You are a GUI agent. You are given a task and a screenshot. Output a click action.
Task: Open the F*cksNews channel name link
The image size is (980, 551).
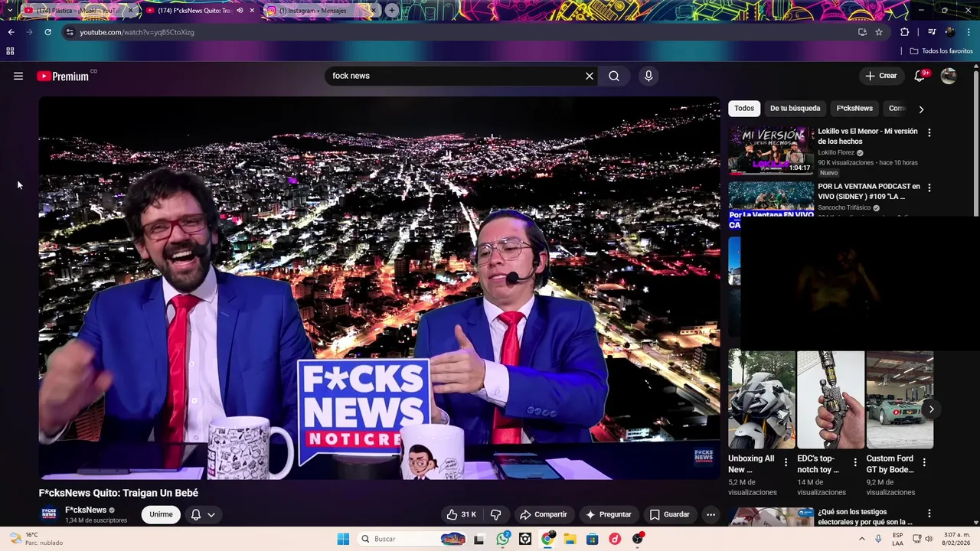pyautogui.click(x=86, y=510)
